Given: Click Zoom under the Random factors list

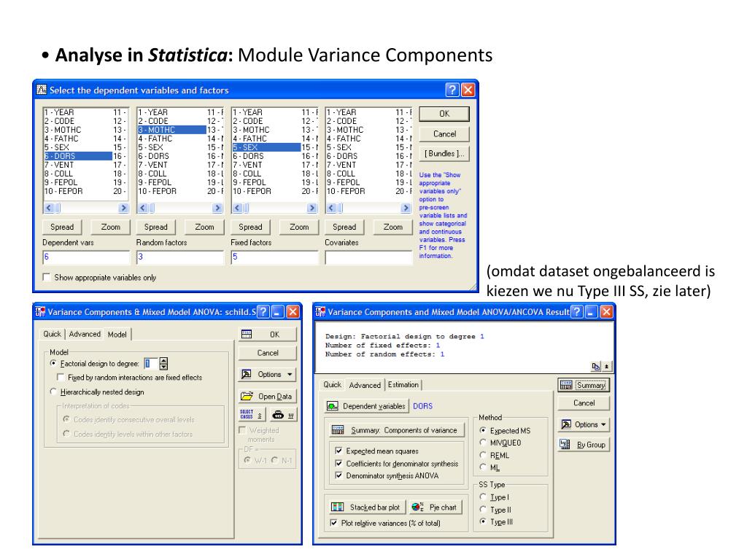Looking at the screenshot, I should [204, 227].
